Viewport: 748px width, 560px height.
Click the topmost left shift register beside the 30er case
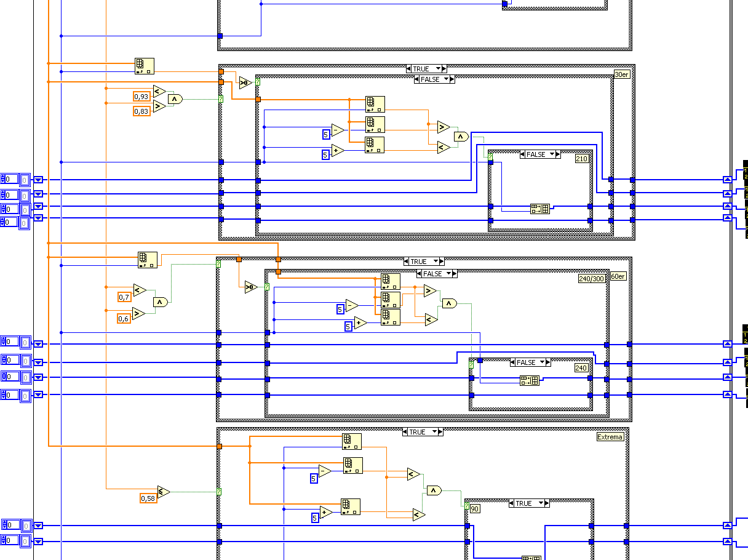tap(38, 180)
